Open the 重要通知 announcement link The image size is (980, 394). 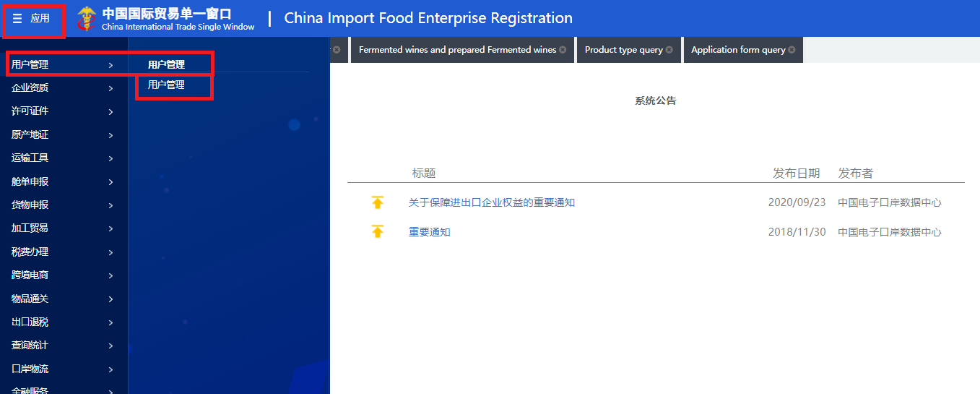429,232
